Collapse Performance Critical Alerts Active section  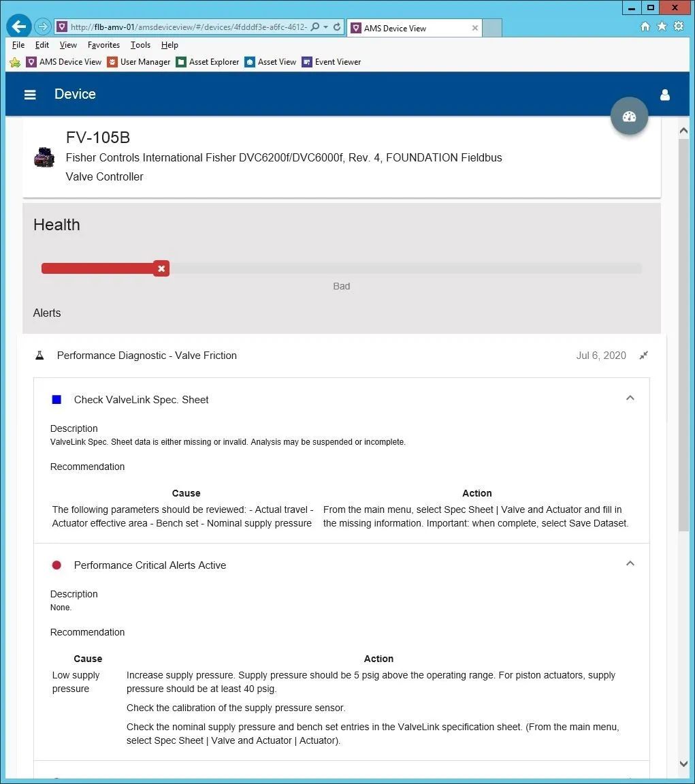630,563
